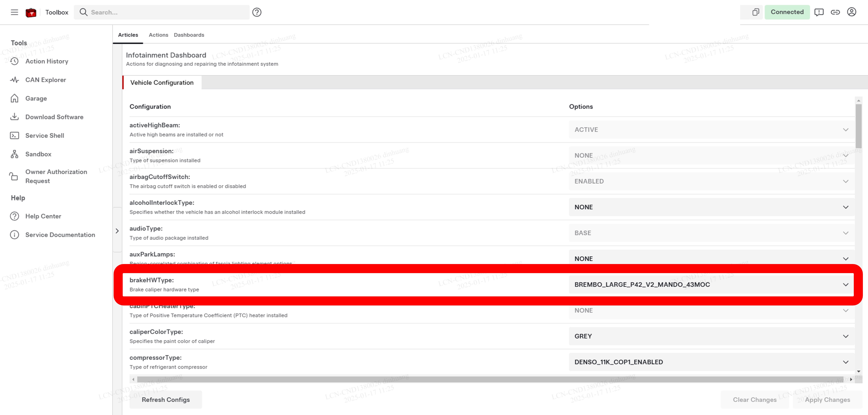Image resolution: width=868 pixels, height=415 pixels.
Task: Open CAN Explorer tool
Action: click(46, 80)
